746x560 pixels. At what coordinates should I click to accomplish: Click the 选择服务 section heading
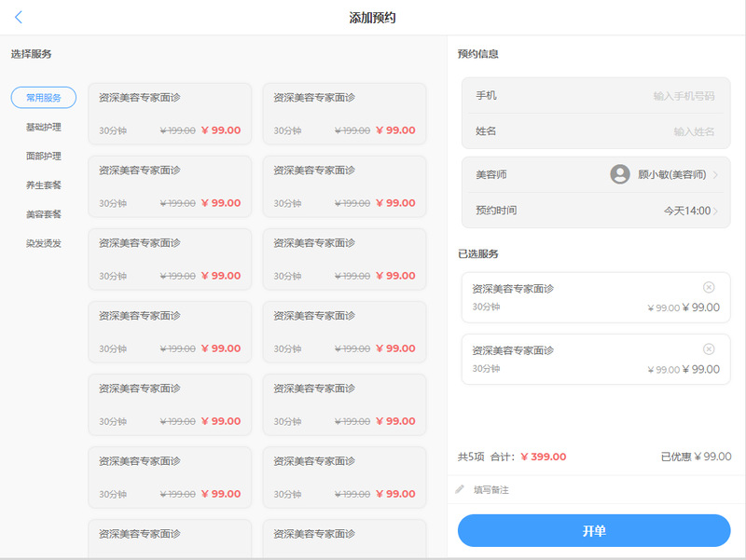(x=32, y=54)
